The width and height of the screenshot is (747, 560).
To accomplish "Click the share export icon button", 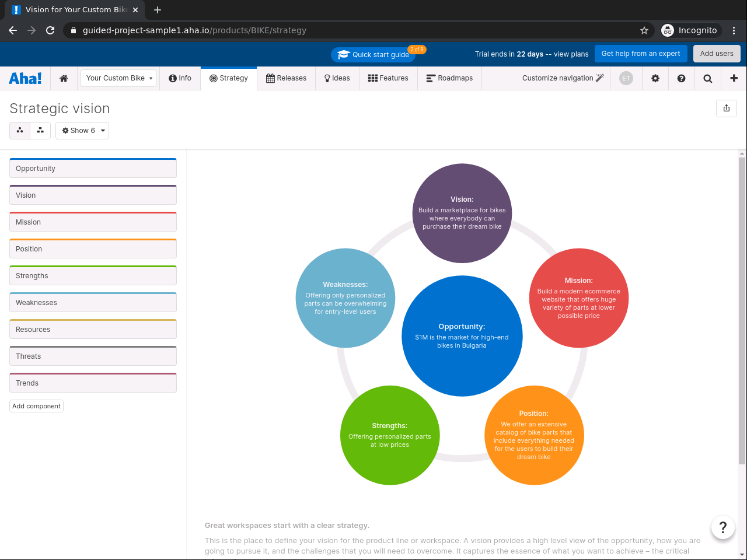I will coord(727,108).
